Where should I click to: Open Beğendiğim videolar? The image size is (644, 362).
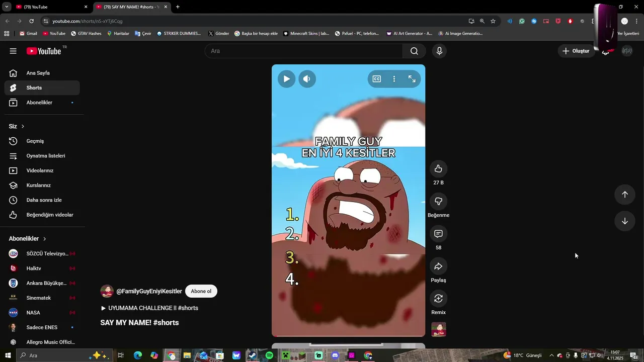[x=42, y=215]
